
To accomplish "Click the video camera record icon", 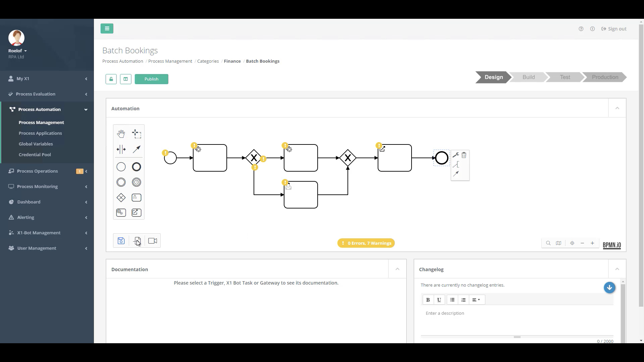I will point(153,241).
